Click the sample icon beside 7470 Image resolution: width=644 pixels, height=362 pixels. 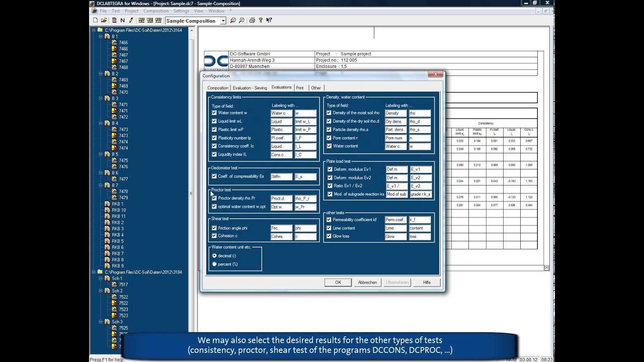tap(114, 93)
